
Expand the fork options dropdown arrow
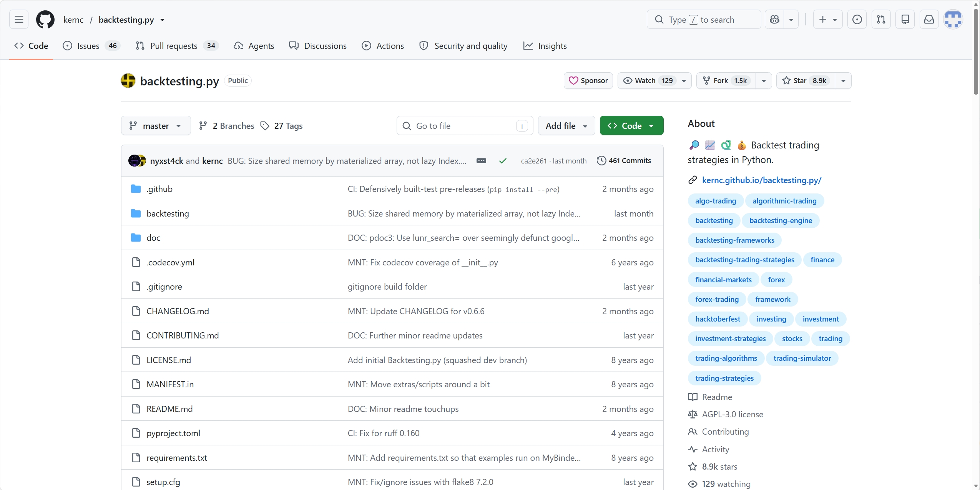764,80
